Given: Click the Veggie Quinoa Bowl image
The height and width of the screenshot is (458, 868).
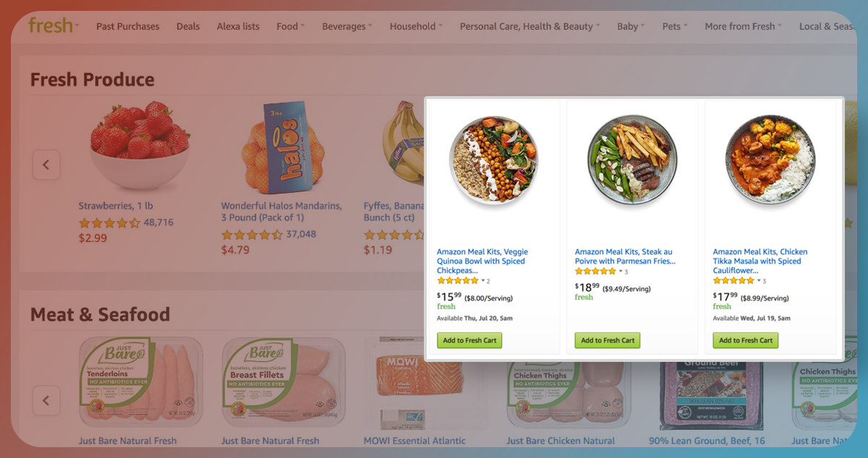Looking at the screenshot, I should tap(494, 160).
